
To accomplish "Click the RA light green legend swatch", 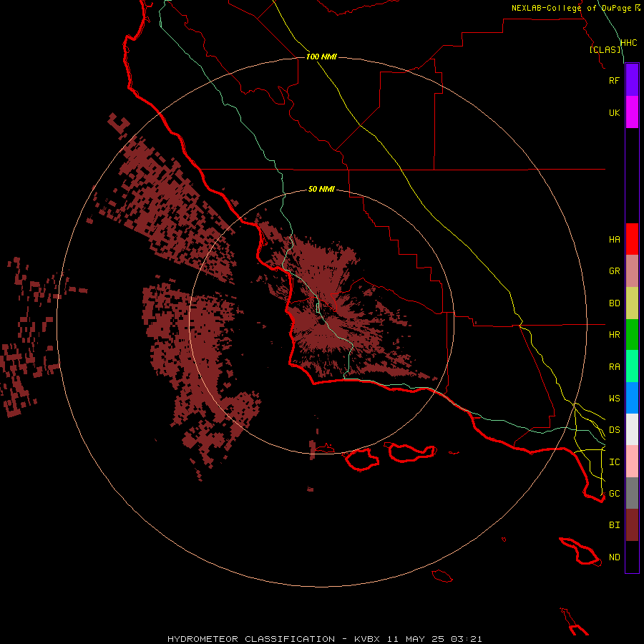I will pyautogui.click(x=632, y=366).
